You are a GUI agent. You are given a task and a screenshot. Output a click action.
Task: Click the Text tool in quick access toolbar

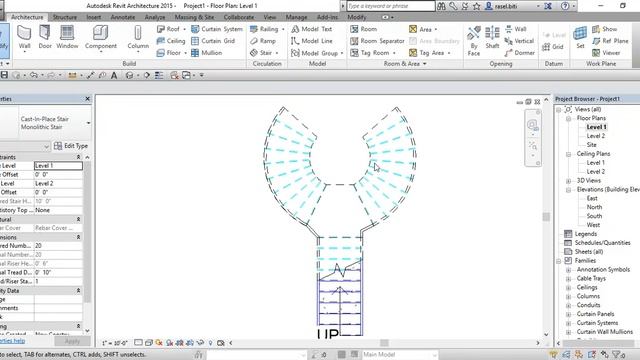point(114,75)
